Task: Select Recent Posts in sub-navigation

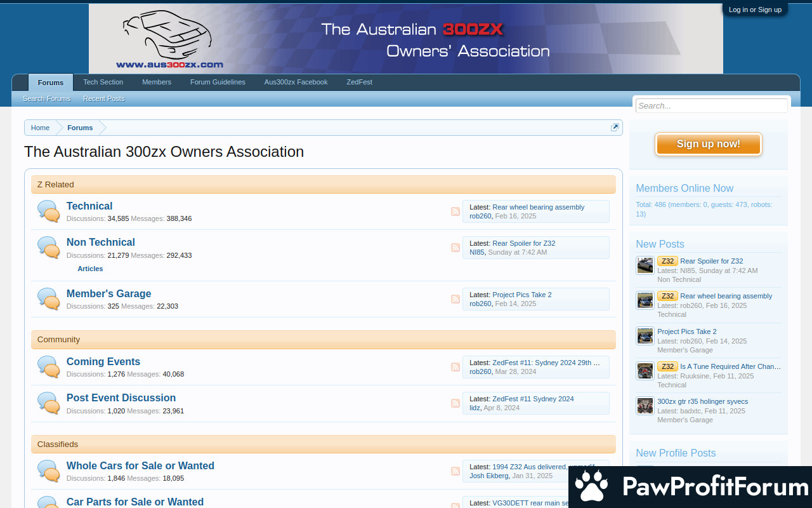Action: pyautogui.click(x=104, y=98)
